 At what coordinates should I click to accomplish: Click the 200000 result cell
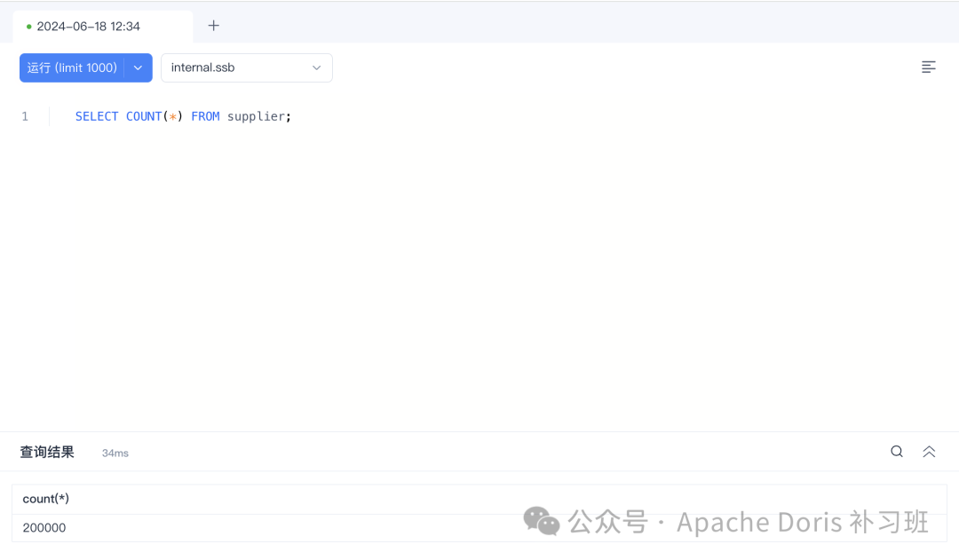tap(44, 527)
